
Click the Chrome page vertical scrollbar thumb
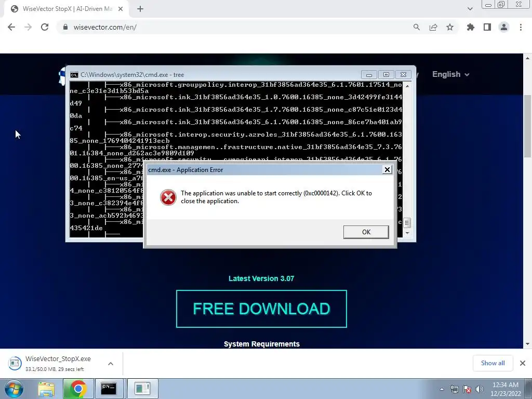click(x=528, y=126)
